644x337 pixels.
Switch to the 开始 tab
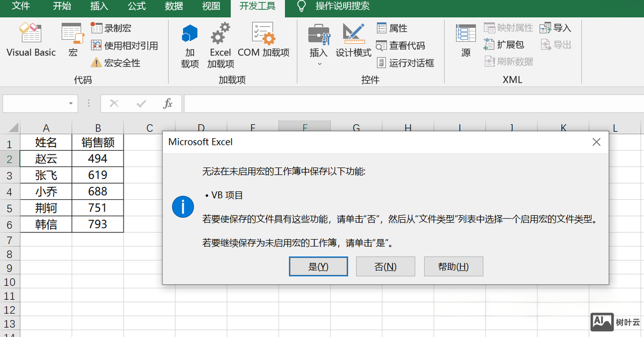tap(62, 6)
